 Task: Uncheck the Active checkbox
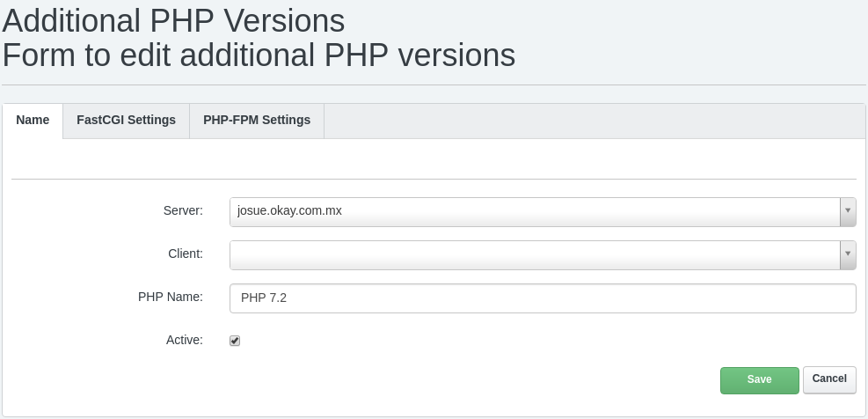tap(235, 341)
